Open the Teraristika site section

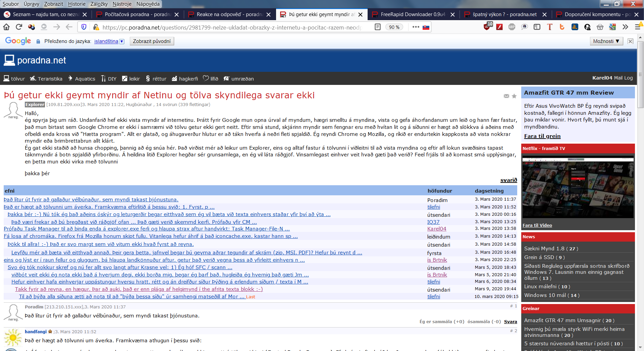[46, 79]
